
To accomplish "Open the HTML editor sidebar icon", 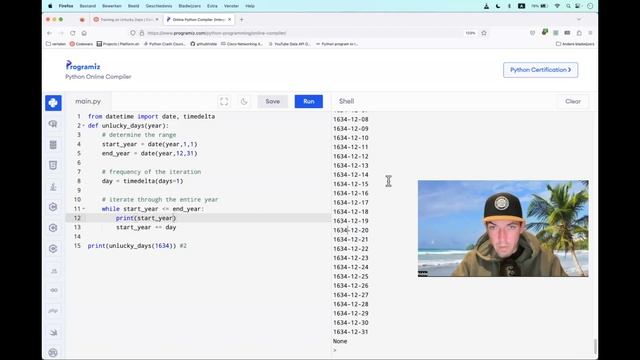I will 53,165.
